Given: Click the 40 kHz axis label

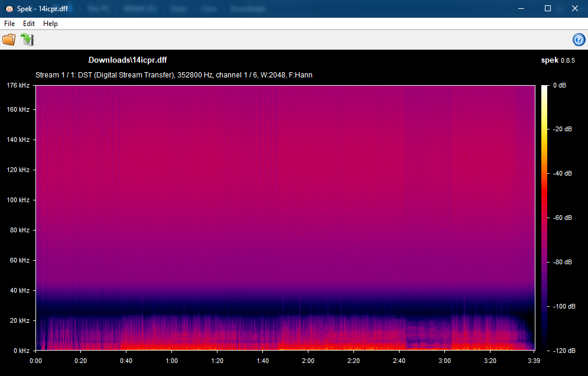Looking at the screenshot, I should click(x=20, y=290).
